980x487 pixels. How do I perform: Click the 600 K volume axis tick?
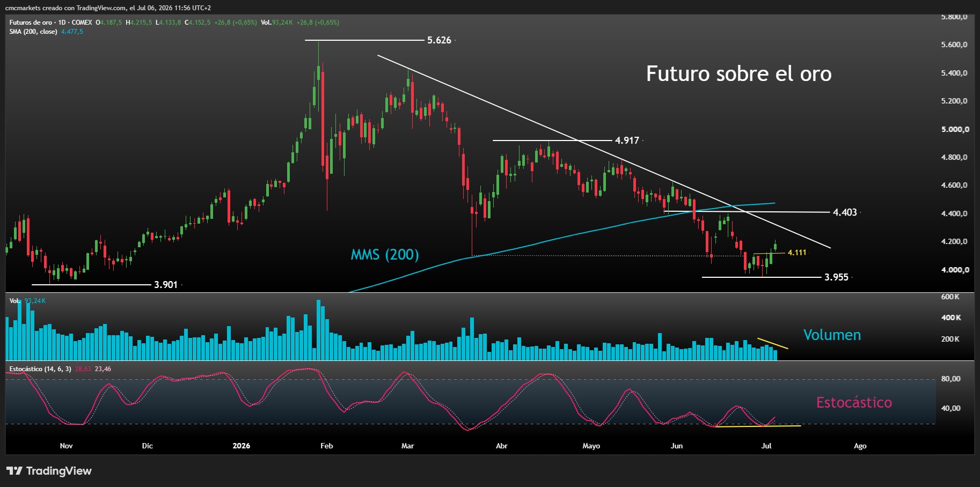coord(950,297)
